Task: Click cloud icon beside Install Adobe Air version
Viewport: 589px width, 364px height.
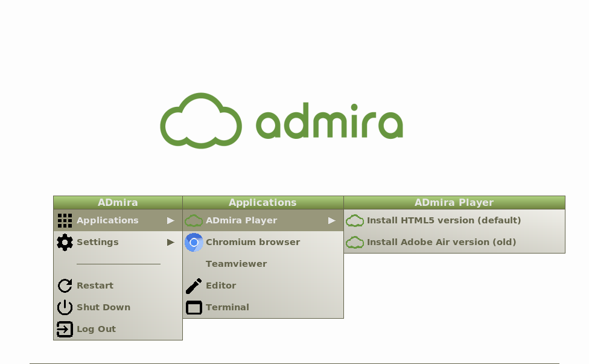Action: coord(355,242)
